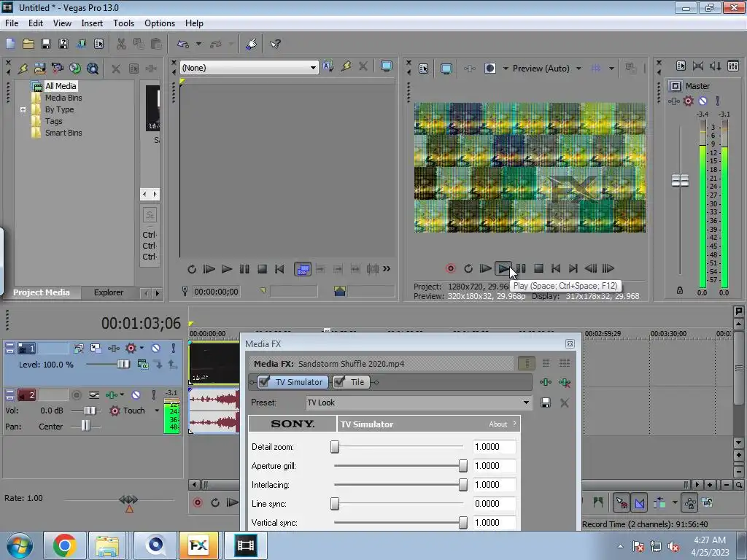Open the Preview (Auto) quality dropdown
This screenshot has height=560, width=747.
[x=578, y=69]
